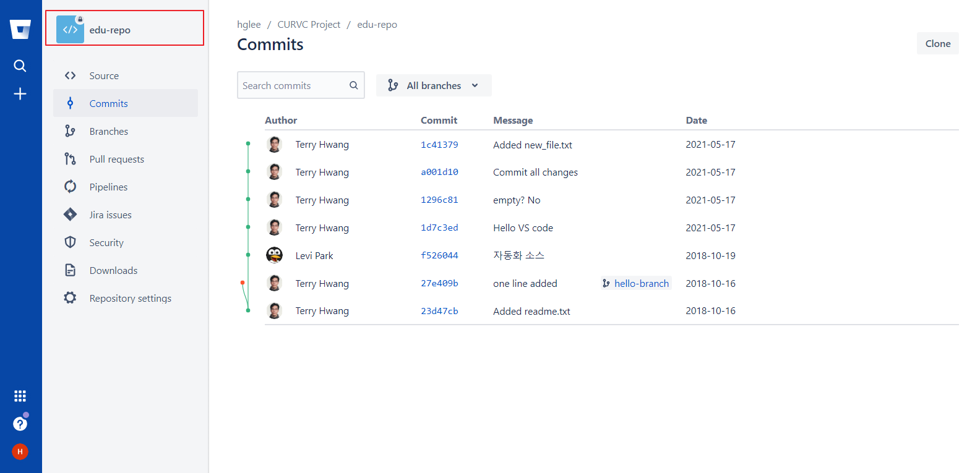Click the magnifier icon in Search commits
The width and height of the screenshot is (980, 473).
(354, 85)
